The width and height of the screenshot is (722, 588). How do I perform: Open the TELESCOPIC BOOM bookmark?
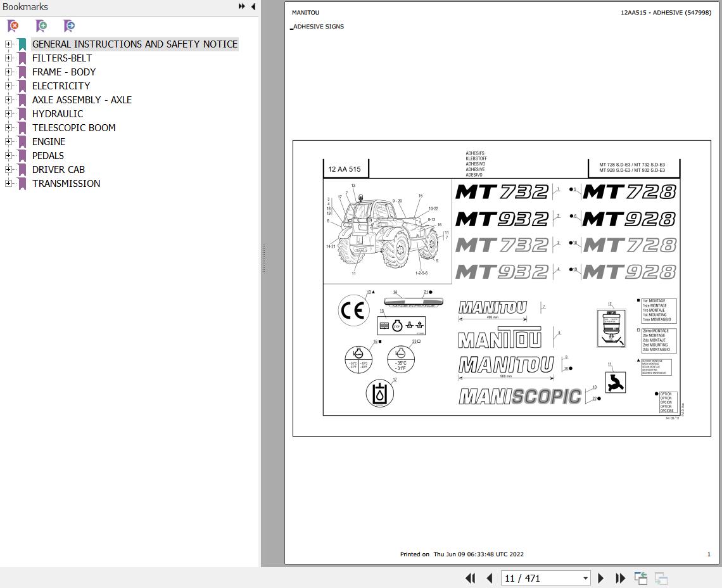73,127
